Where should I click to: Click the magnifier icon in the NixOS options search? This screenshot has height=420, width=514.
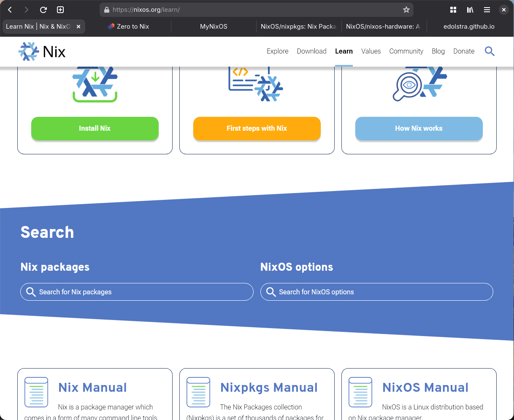coord(271,292)
